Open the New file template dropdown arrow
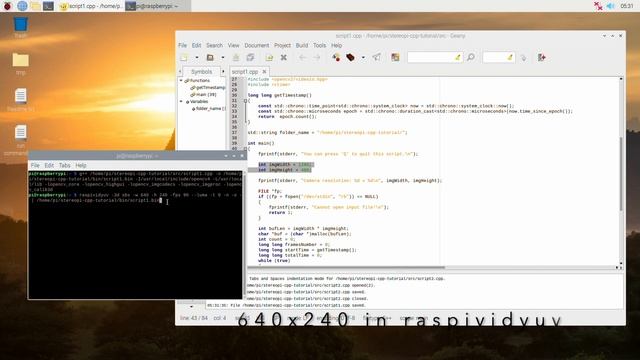This screenshot has height=360, width=640. pyautogui.click(x=196, y=58)
